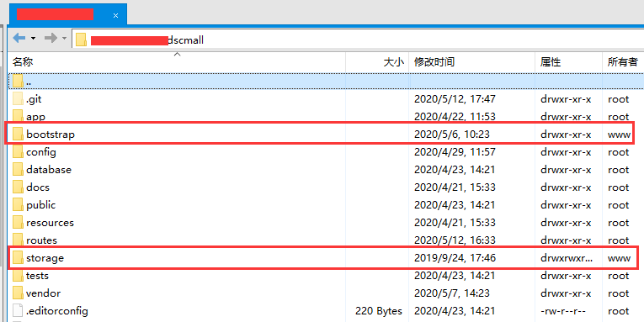Open back history dropdown arrow
644x322 pixels.
click(34, 39)
